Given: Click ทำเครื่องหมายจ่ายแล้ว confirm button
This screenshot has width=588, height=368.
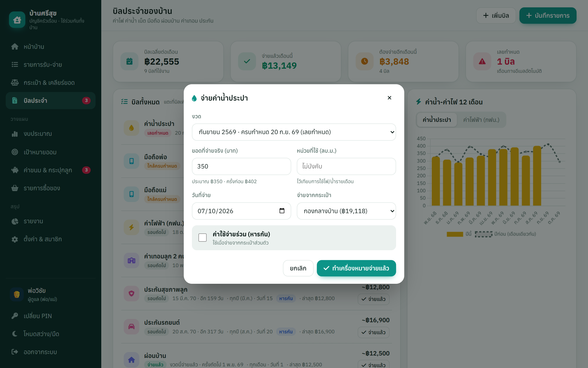Looking at the screenshot, I should click(356, 268).
